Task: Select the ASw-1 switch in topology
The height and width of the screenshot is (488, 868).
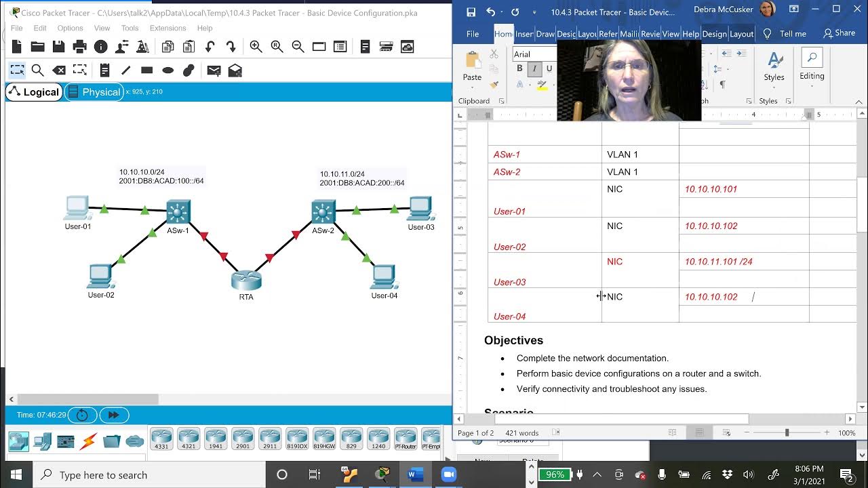Action: point(178,213)
